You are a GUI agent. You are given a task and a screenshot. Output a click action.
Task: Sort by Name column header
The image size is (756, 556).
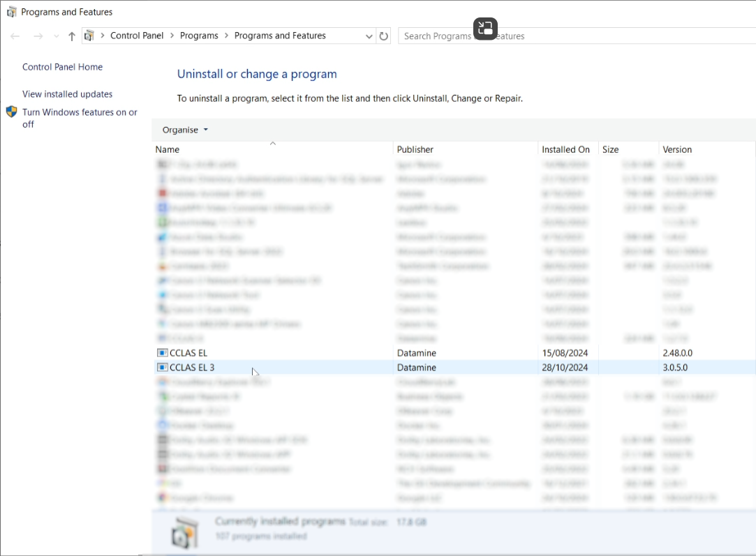[x=273, y=149]
